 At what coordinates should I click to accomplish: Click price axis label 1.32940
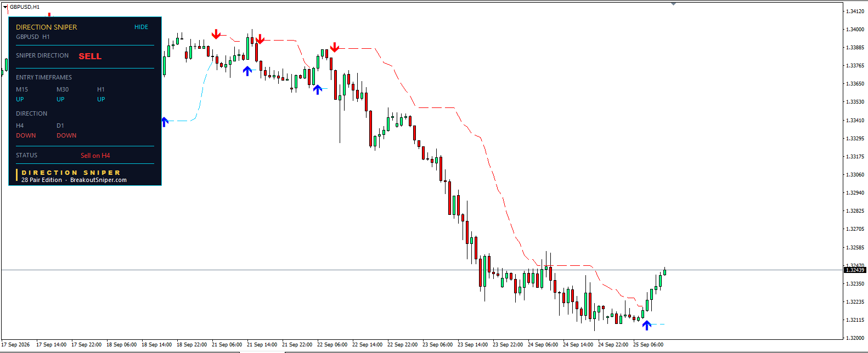pos(855,193)
